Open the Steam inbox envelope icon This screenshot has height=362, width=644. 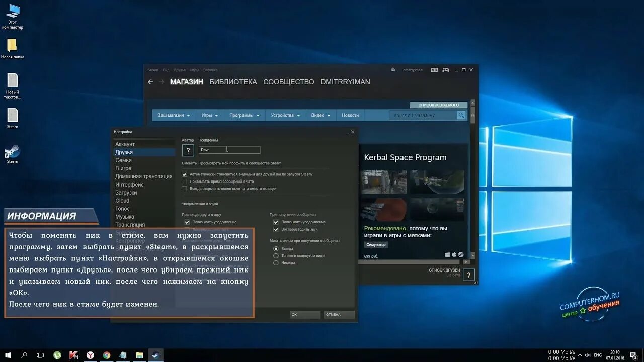393,70
